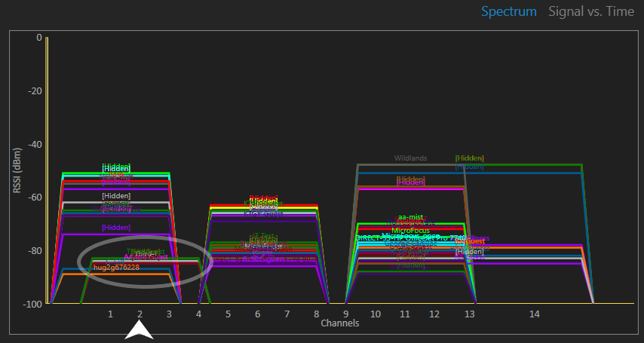Click channel 1 on the axis
This screenshot has width=644, height=343.
110,314
